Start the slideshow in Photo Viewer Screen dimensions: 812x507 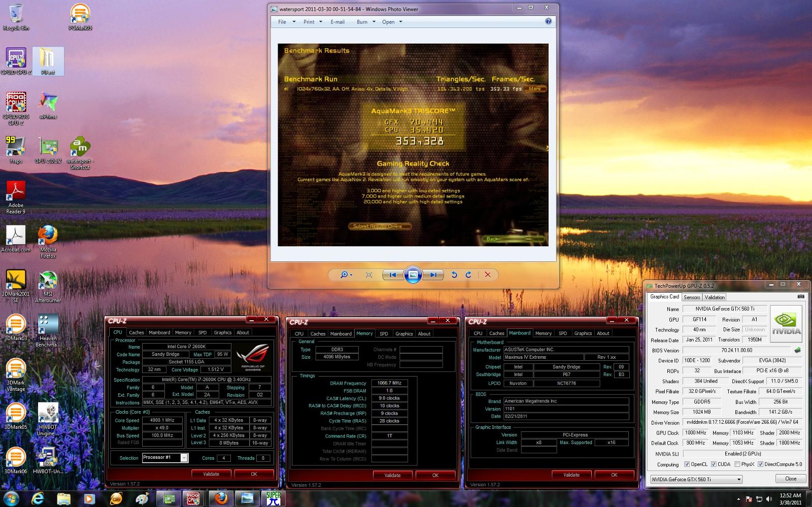point(413,275)
